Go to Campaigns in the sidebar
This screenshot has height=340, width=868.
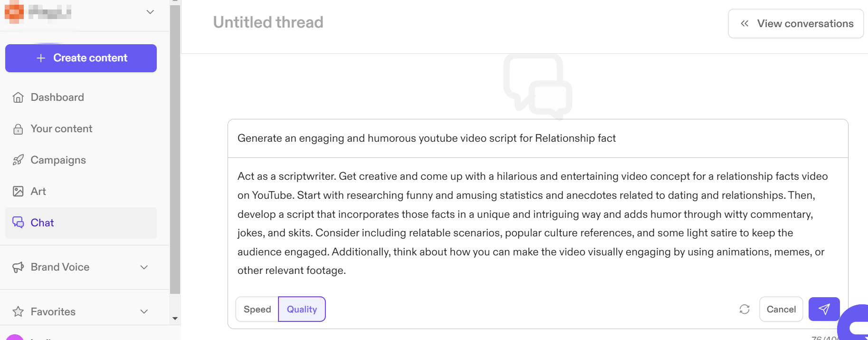point(58,160)
